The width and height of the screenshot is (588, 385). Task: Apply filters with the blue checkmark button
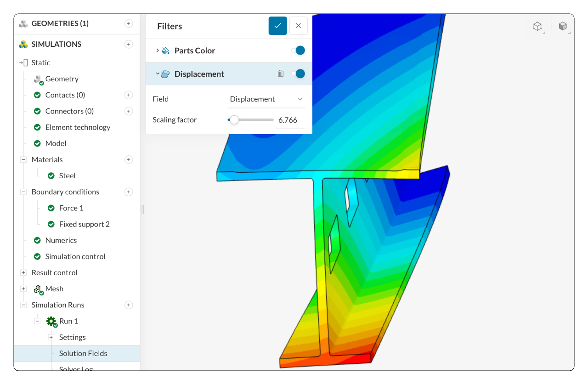[277, 26]
